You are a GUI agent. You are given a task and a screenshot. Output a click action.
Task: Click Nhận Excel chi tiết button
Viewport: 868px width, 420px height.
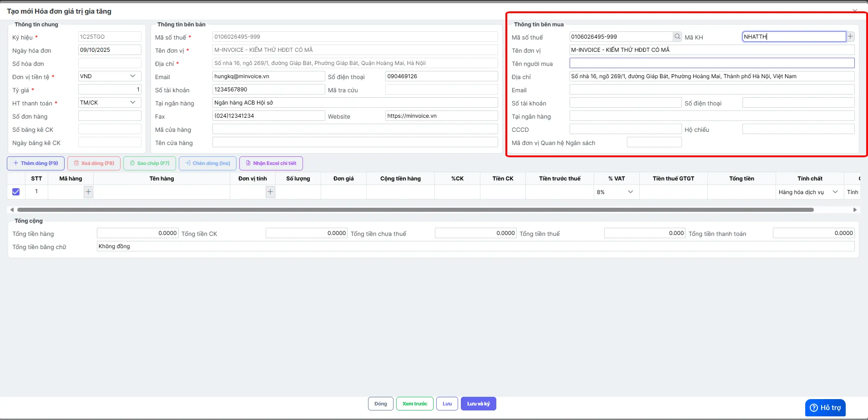coord(271,163)
